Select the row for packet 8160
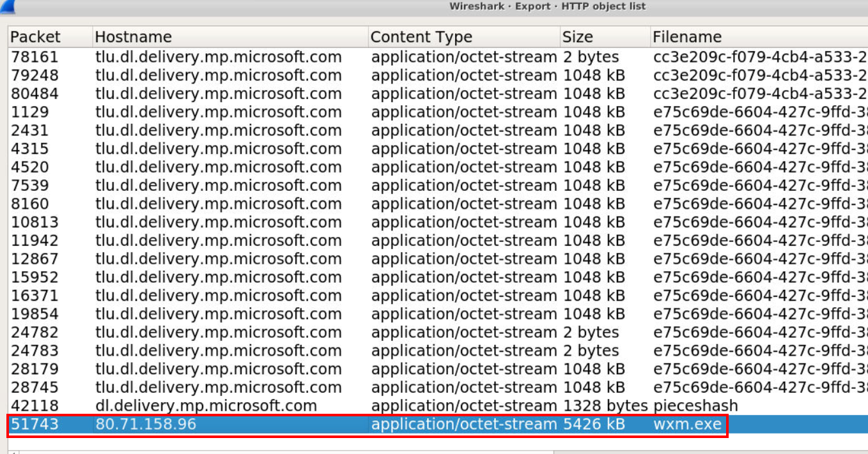 click(x=438, y=204)
